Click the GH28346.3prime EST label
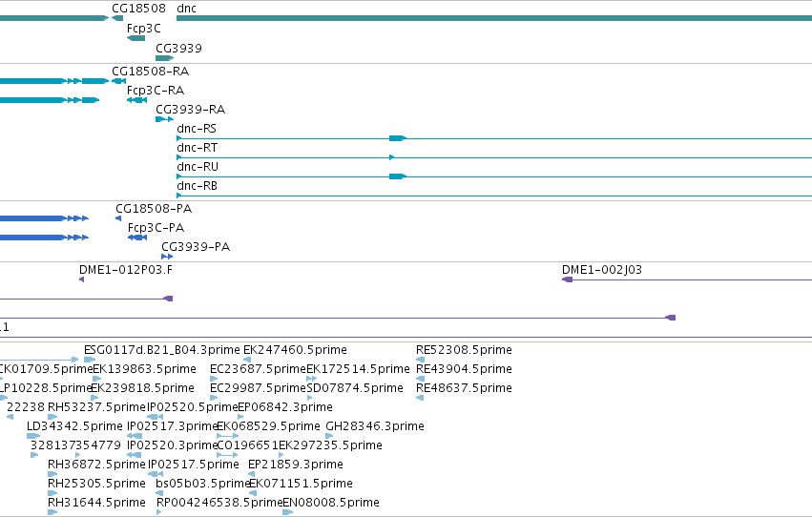812x517 pixels. pos(375,426)
